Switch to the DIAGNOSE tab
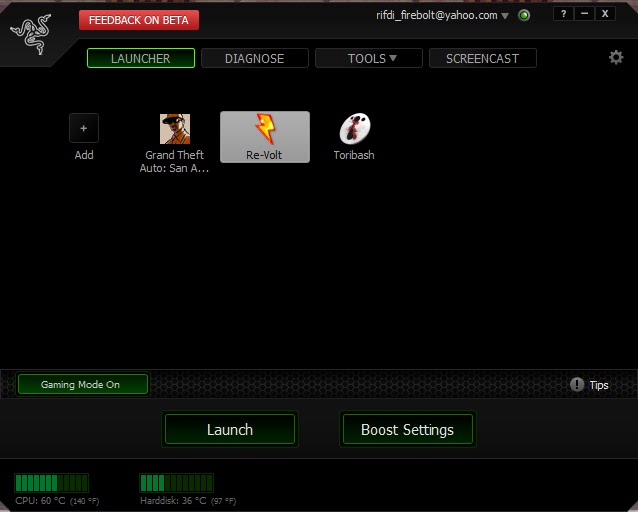The height and width of the screenshot is (512, 638). click(x=255, y=58)
